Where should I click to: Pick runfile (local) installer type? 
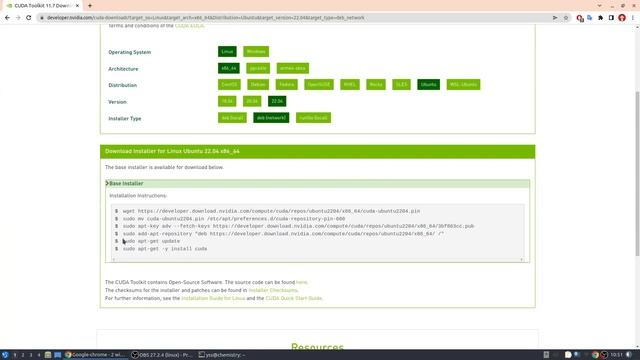[x=313, y=118]
